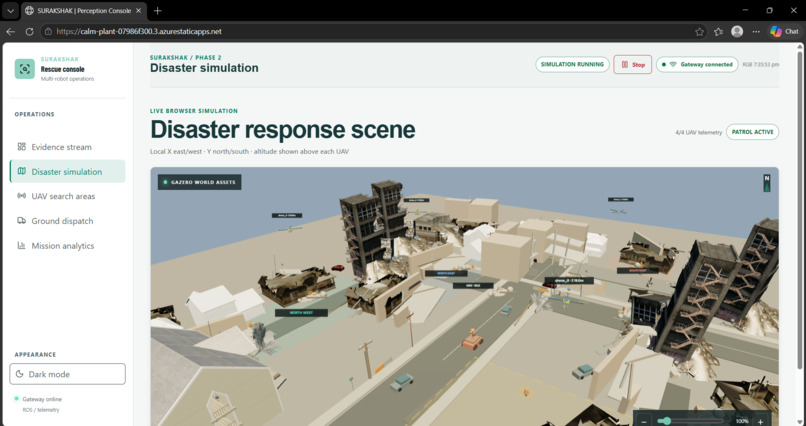Image resolution: width=806 pixels, height=426 pixels.
Task: Toggle Dark mode appearance
Action: tap(67, 374)
